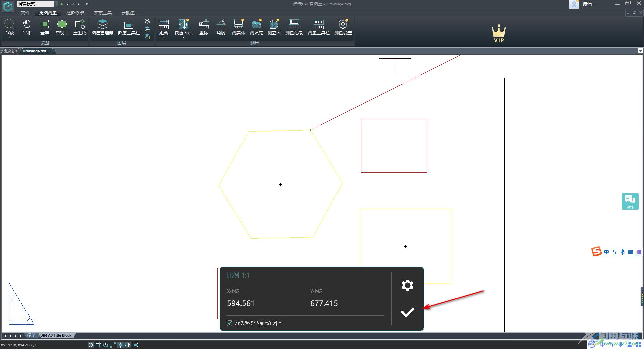
Task: Click the undo arrow in title bar
Action: click(x=62, y=4)
